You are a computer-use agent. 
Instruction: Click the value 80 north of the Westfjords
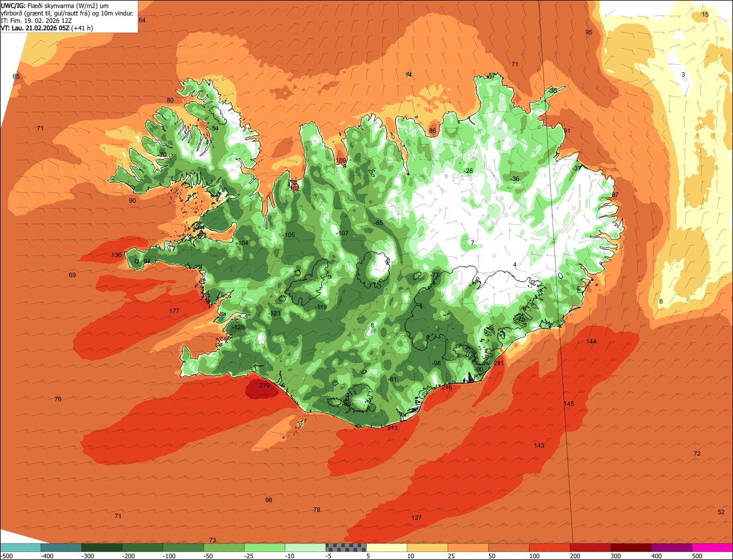pos(170,100)
